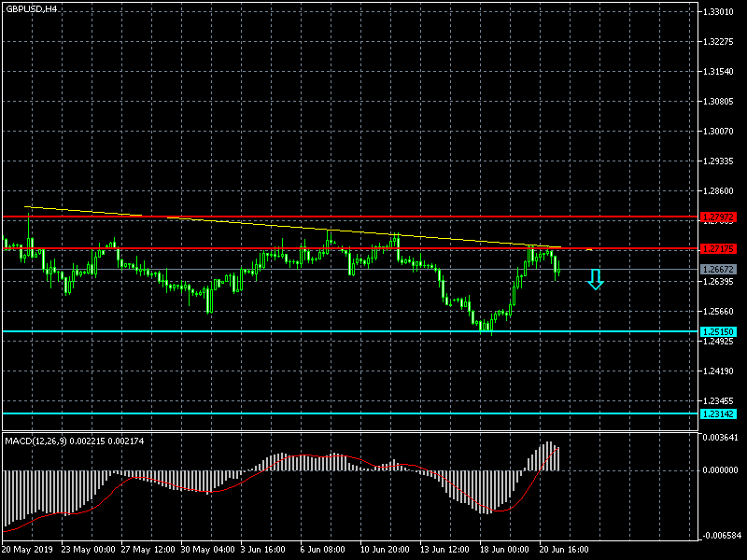Select the cyan 1.23142 support price tag
This screenshot has height=560, width=747.
(718, 413)
